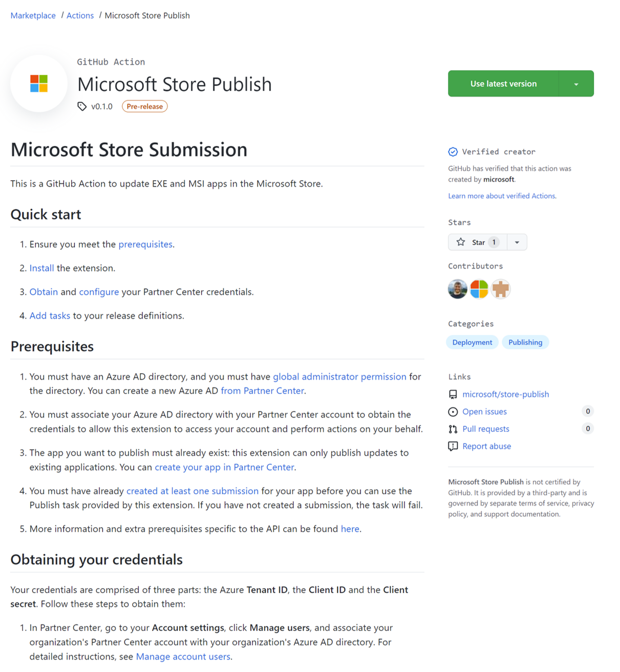Open Learn more about verified Actions link
Viewport: 620px width, 672px height.
click(502, 196)
